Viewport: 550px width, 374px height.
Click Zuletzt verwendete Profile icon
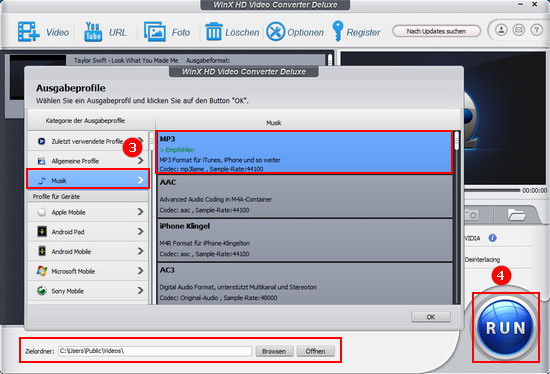coord(41,141)
